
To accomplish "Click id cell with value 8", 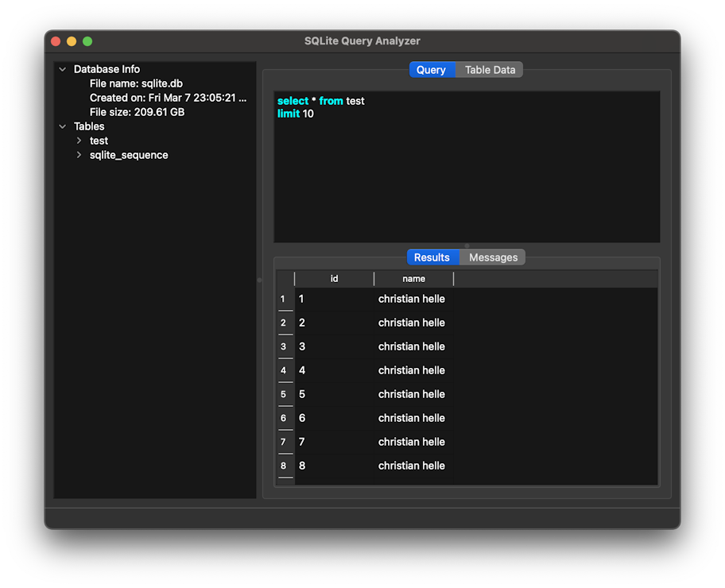I will (x=334, y=466).
